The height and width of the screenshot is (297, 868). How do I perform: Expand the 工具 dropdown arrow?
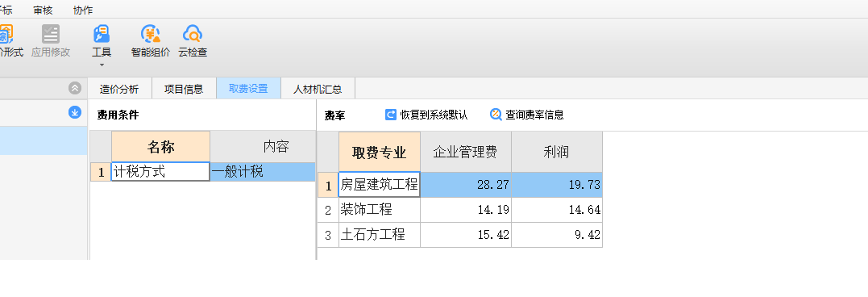(x=102, y=65)
